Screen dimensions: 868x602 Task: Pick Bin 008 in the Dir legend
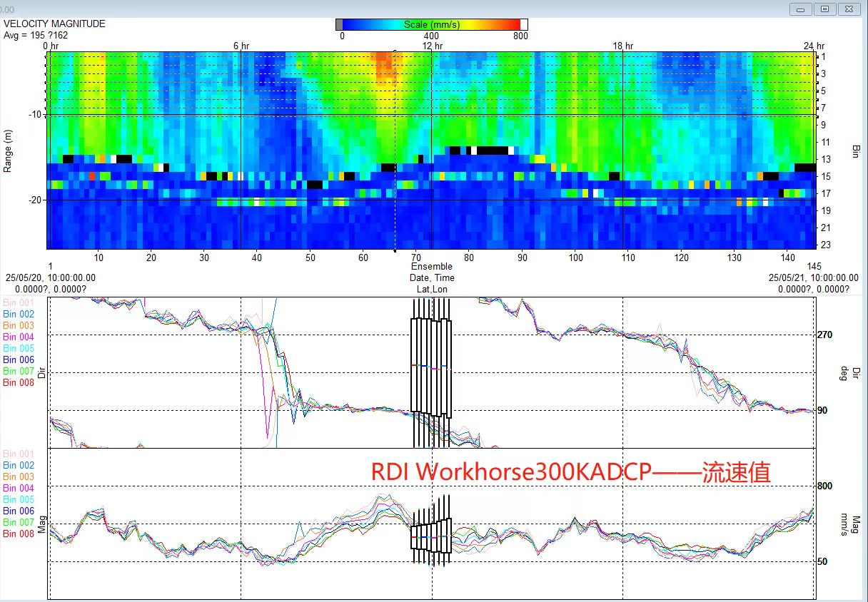[19, 382]
